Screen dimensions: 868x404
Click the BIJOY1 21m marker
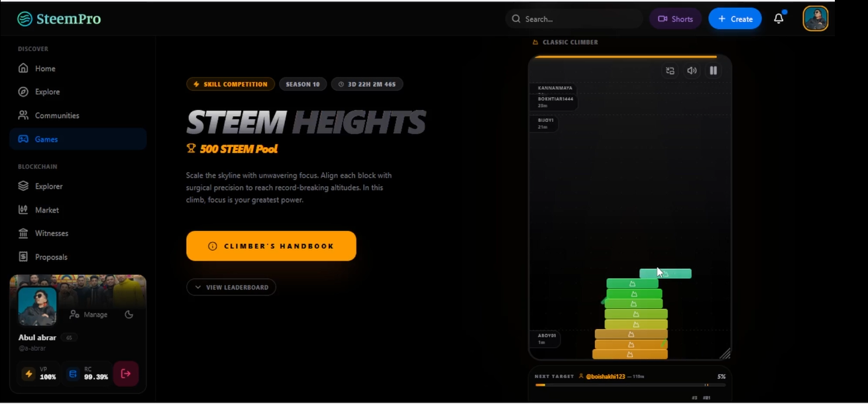click(544, 124)
